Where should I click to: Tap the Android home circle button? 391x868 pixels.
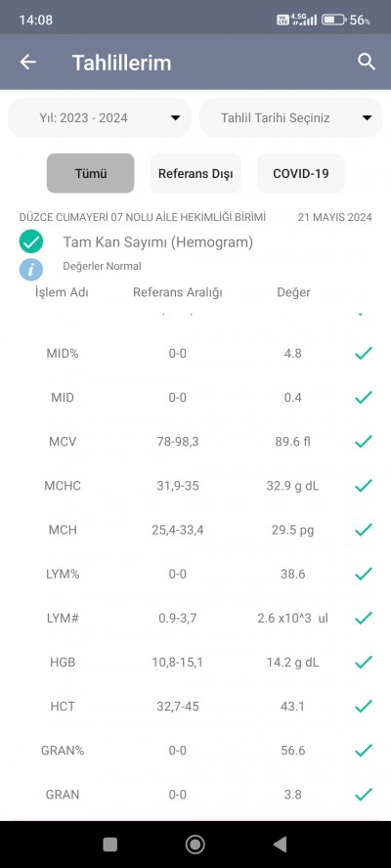coord(195,845)
